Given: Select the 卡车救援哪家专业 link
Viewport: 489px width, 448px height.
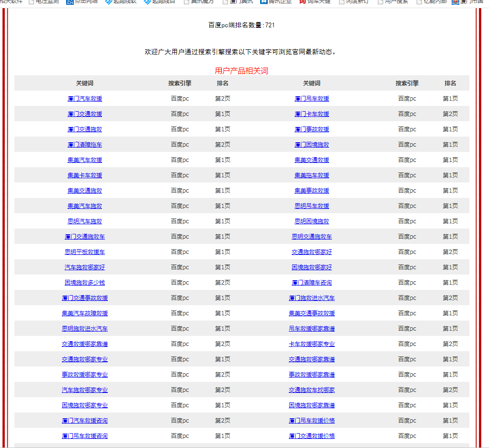Looking at the screenshot, I should (x=312, y=344).
